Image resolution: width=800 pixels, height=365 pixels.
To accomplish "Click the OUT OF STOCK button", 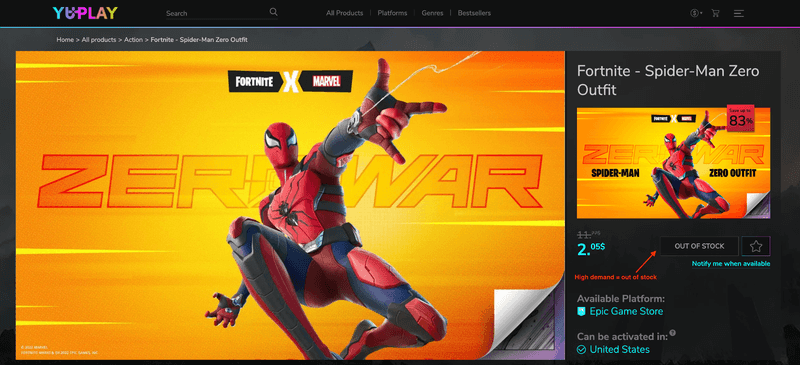I will pos(699,246).
